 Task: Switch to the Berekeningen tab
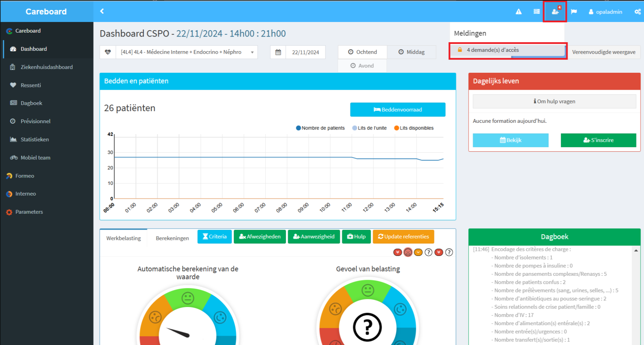(172, 238)
